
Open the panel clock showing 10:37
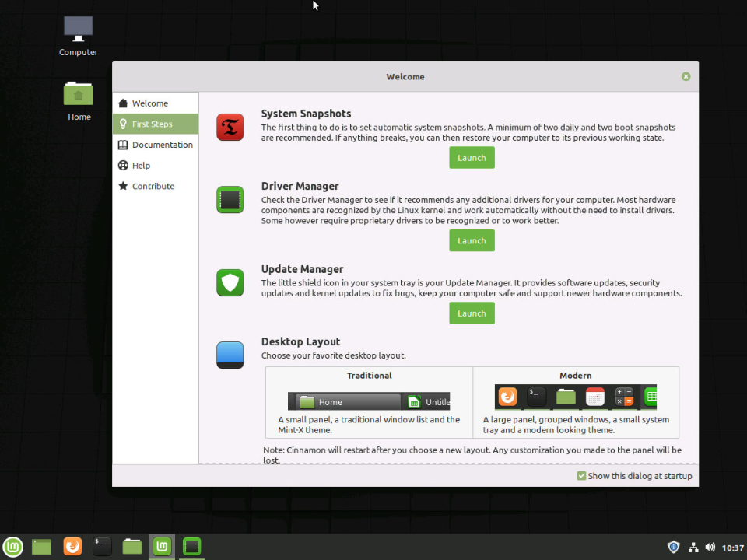pyautogui.click(x=732, y=548)
